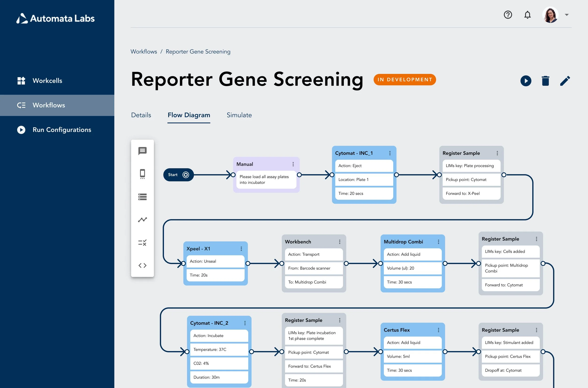Edit workflow using the pencil icon

pyautogui.click(x=565, y=81)
